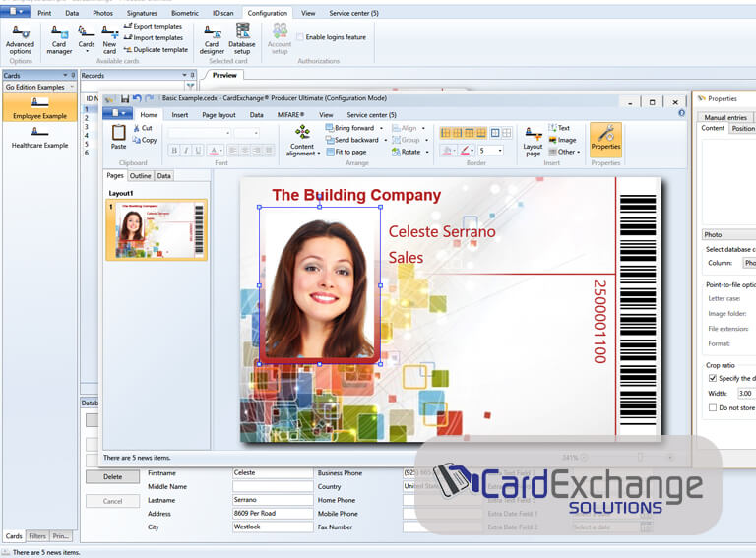The height and width of the screenshot is (558, 756).
Task: Open Signatures tab in main ribbon
Action: pos(142,13)
